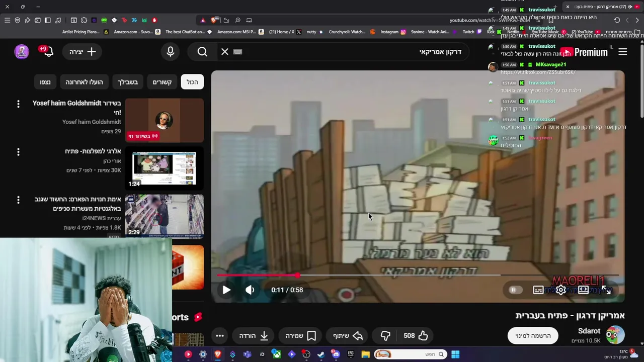The image size is (644, 362).
Task: Open the music note toolbar icon
Action: (x=58, y=20)
